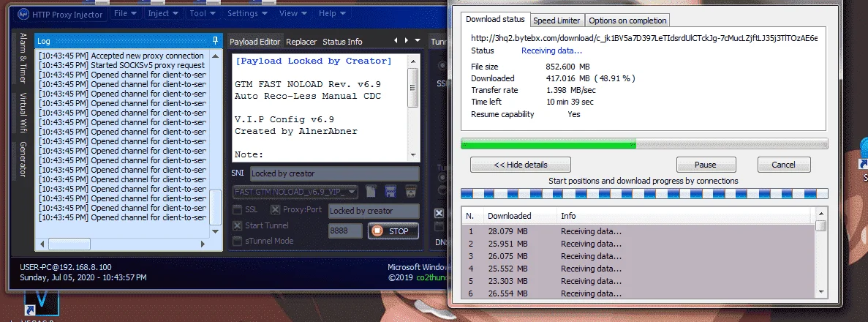
Task: Click the Receiving data status text
Action: point(552,51)
